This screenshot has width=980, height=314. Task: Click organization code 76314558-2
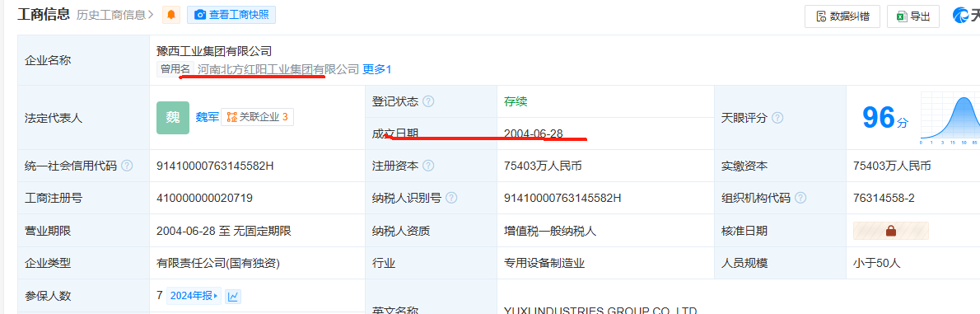884,199
